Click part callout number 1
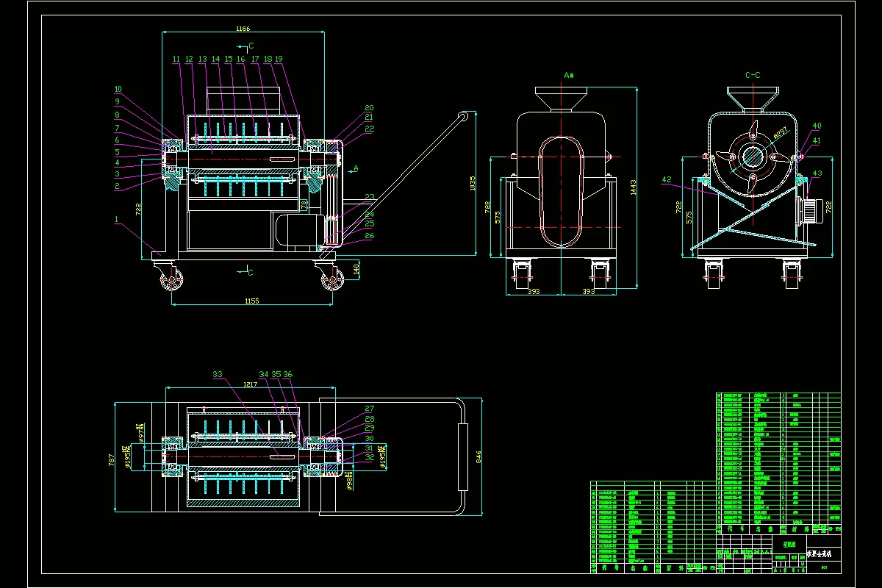882x588 pixels. [116, 218]
